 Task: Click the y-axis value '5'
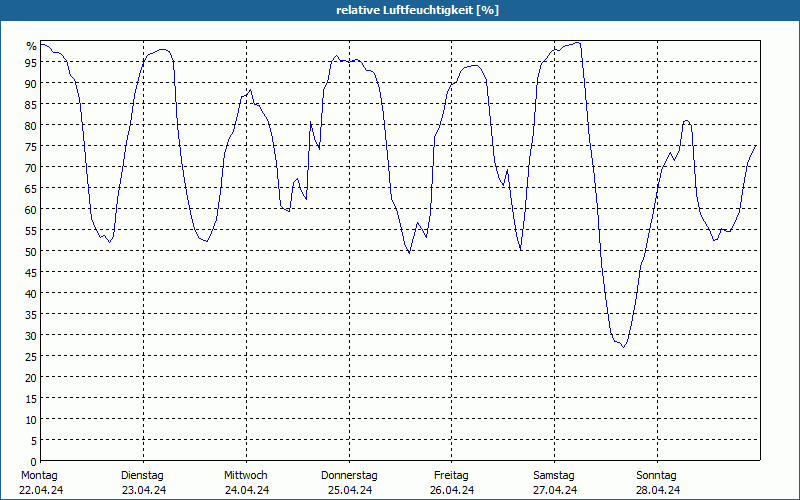(34, 441)
